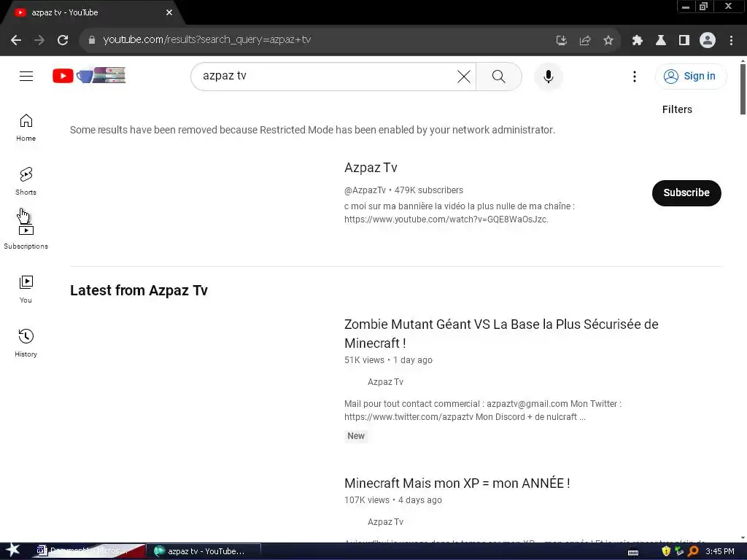Open Subscriptions in sidebar
This screenshot has width=747, height=560.
(x=26, y=236)
